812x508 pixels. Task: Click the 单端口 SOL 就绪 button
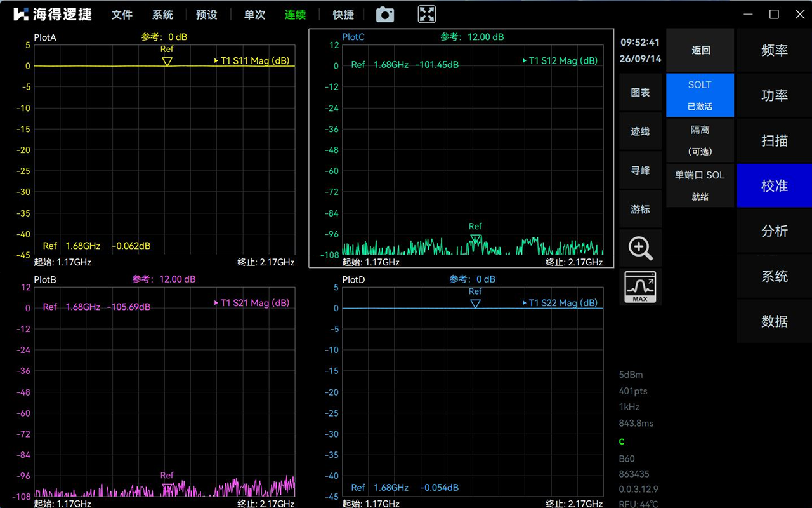pos(700,185)
